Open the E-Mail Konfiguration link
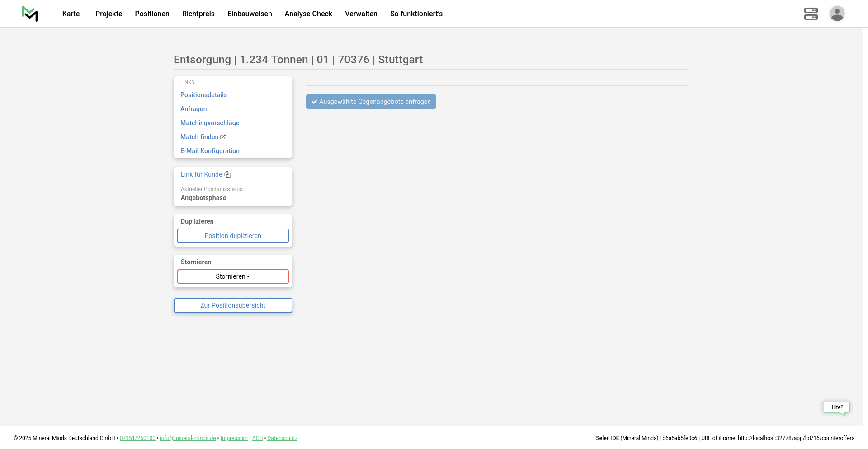 click(x=210, y=151)
